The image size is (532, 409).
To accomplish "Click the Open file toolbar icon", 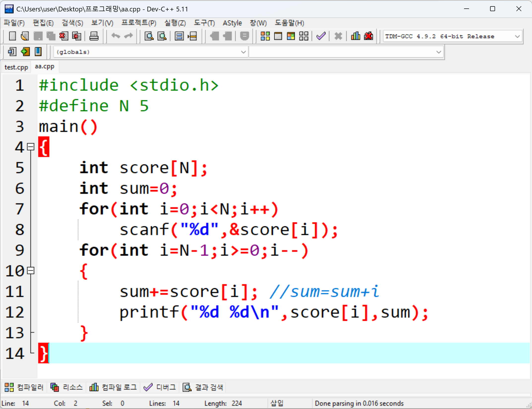I will click(x=25, y=36).
